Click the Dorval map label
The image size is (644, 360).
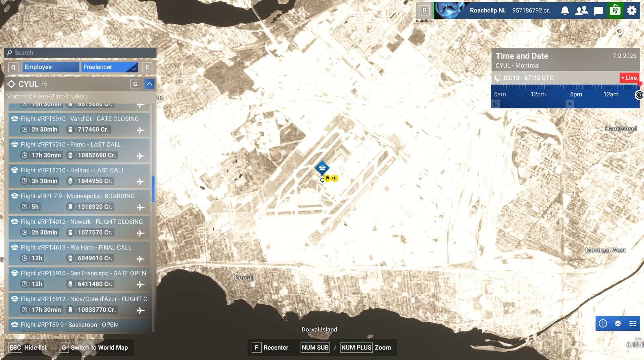244,278
